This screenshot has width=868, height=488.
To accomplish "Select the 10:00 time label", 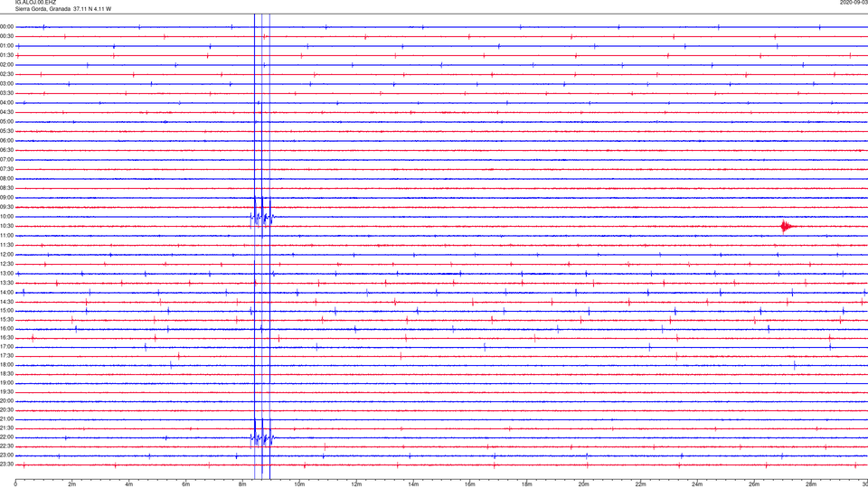I will point(7,216).
